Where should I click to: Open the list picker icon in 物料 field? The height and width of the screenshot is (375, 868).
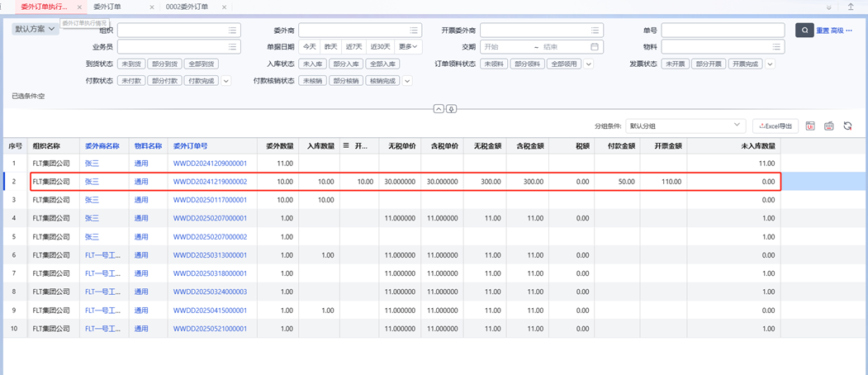(x=776, y=47)
